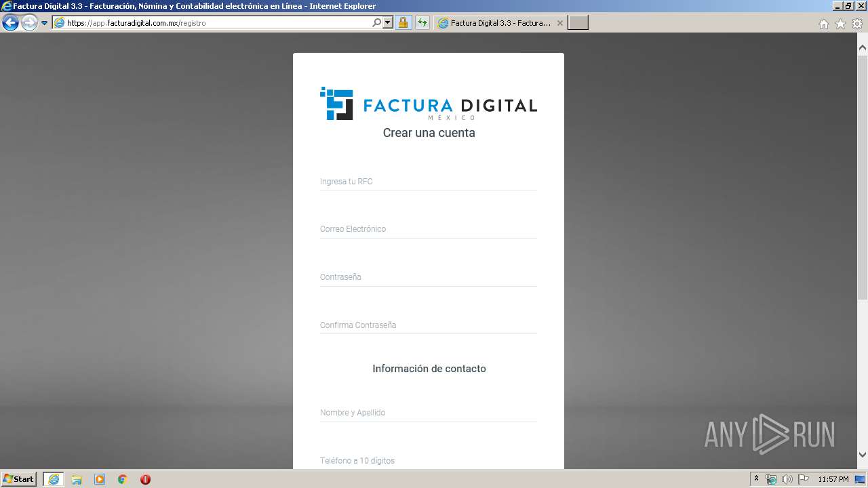
Task: Click the Nombre y Apellido field
Action: [x=428, y=413]
